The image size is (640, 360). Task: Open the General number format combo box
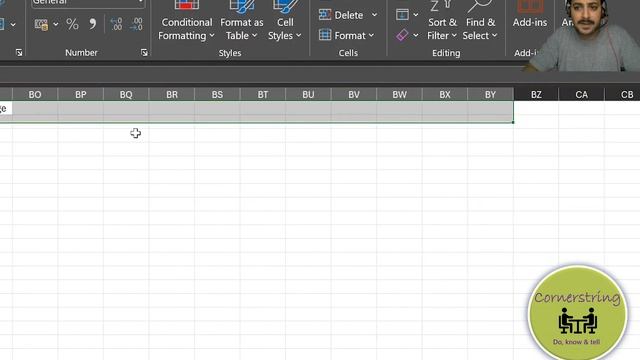pyautogui.click(x=88, y=3)
